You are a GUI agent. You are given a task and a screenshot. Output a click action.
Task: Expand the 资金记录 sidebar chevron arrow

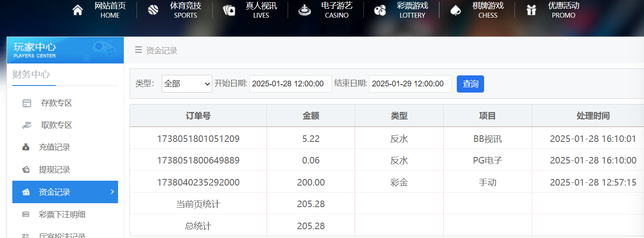click(x=112, y=192)
